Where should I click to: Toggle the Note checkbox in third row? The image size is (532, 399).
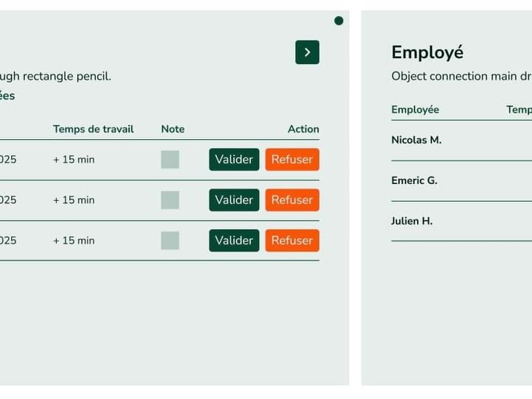click(x=170, y=241)
